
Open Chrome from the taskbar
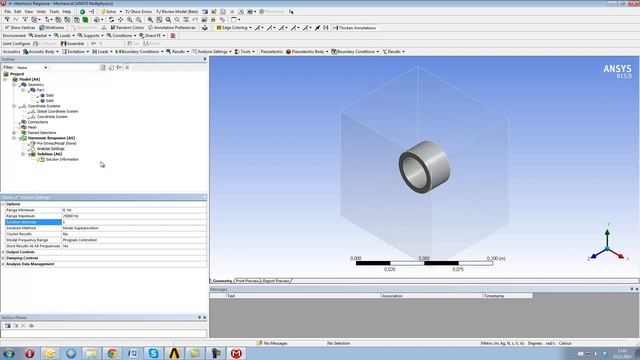[x=112, y=353]
